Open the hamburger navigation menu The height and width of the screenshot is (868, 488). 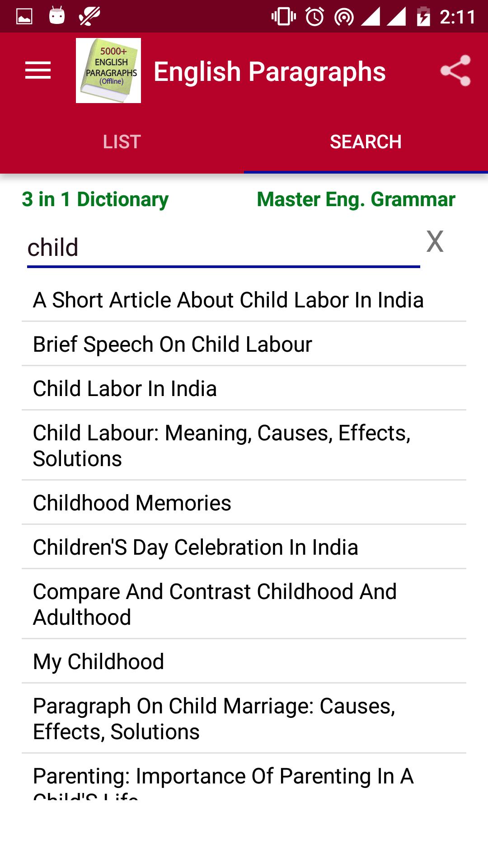pyautogui.click(x=38, y=71)
